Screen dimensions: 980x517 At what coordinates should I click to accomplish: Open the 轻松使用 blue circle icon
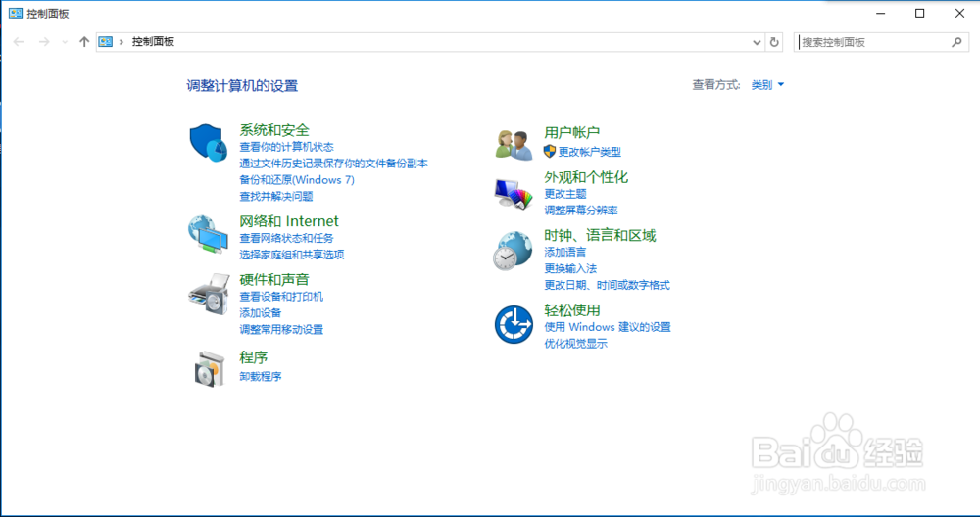pyautogui.click(x=514, y=325)
